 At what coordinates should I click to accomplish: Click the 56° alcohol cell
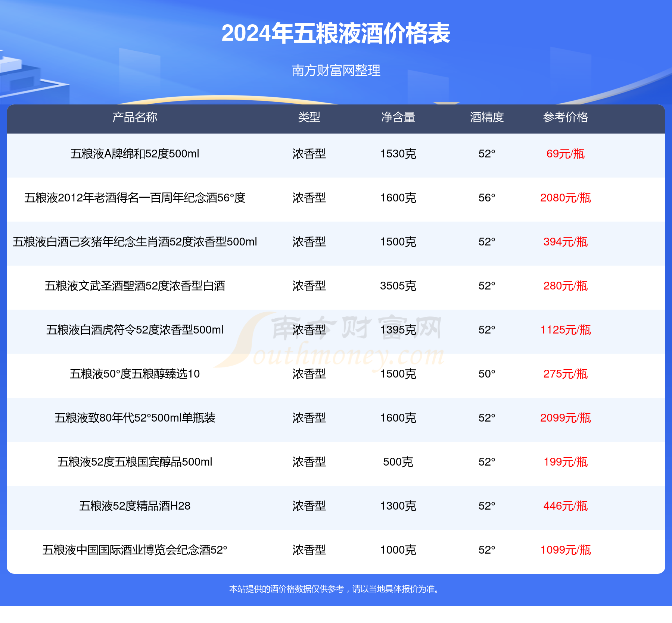tap(487, 198)
